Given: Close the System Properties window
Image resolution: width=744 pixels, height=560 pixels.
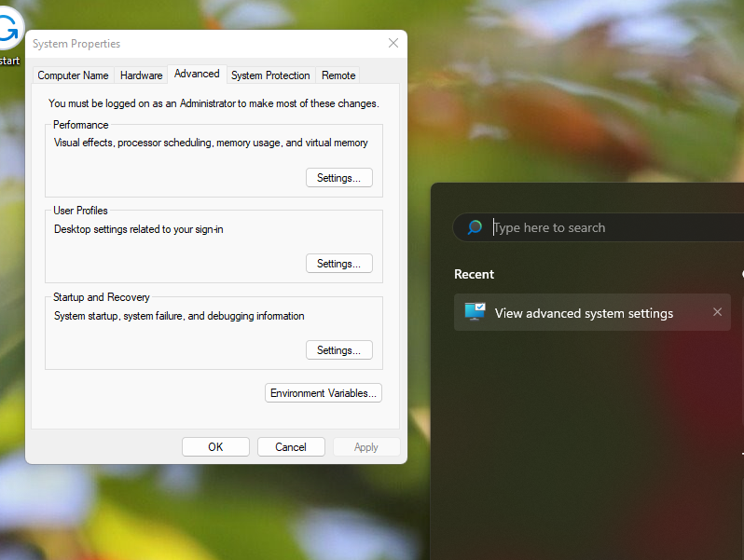Looking at the screenshot, I should pyautogui.click(x=393, y=43).
